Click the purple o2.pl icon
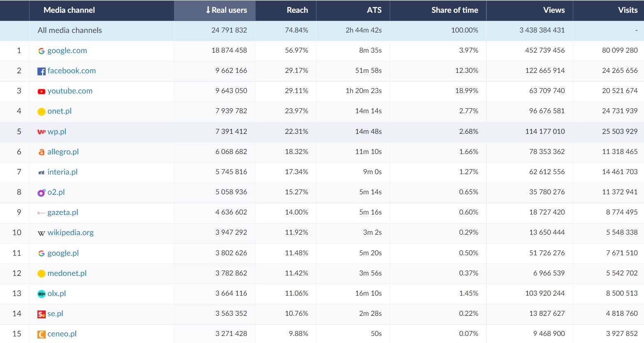 tap(42, 193)
